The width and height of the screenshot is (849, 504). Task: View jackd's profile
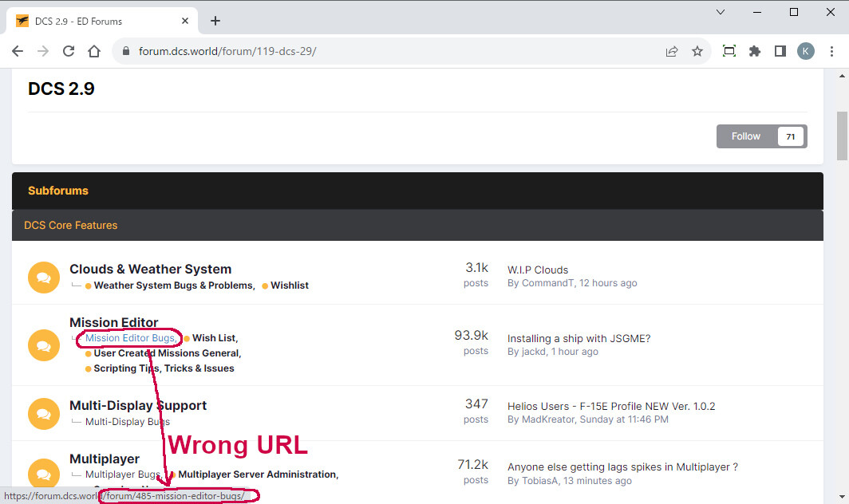coord(534,352)
